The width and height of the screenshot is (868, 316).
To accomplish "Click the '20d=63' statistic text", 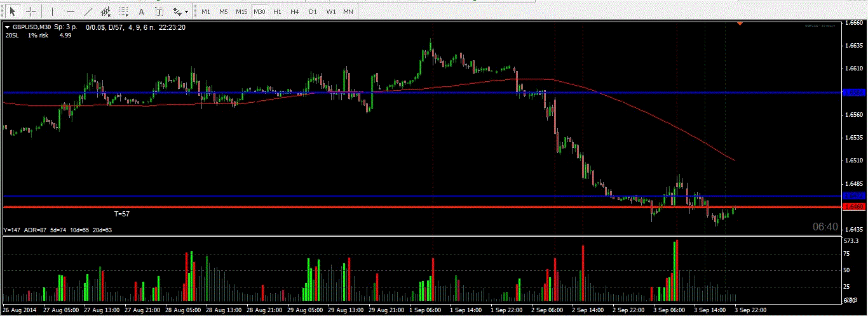I will coord(102,230).
